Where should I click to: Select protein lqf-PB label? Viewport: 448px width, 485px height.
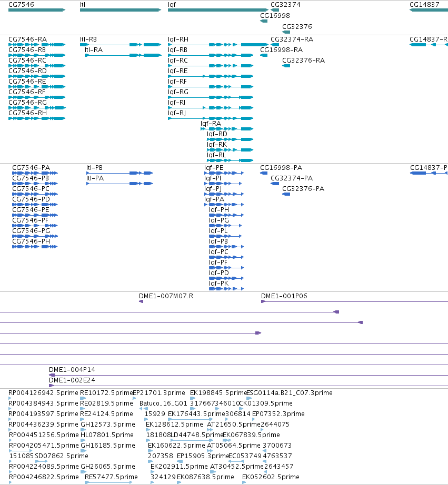tap(218, 241)
